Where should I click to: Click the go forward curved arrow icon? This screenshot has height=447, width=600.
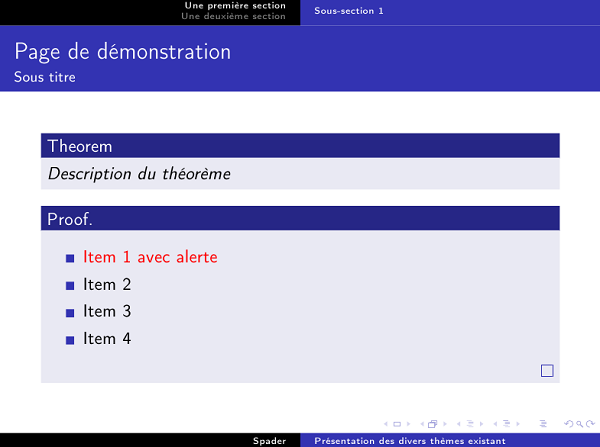(x=588, y=424)
